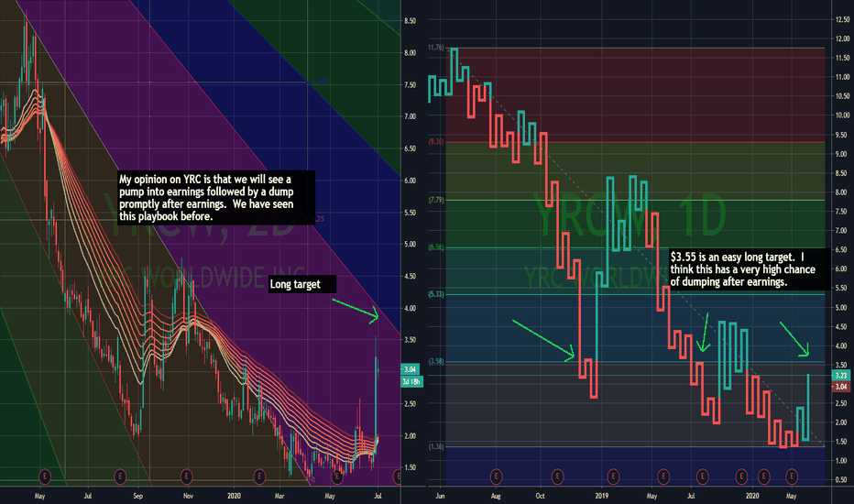Viewport: 854px width, 504px height.
Task: Click the Nov label on left time axis
Action: 188,496
